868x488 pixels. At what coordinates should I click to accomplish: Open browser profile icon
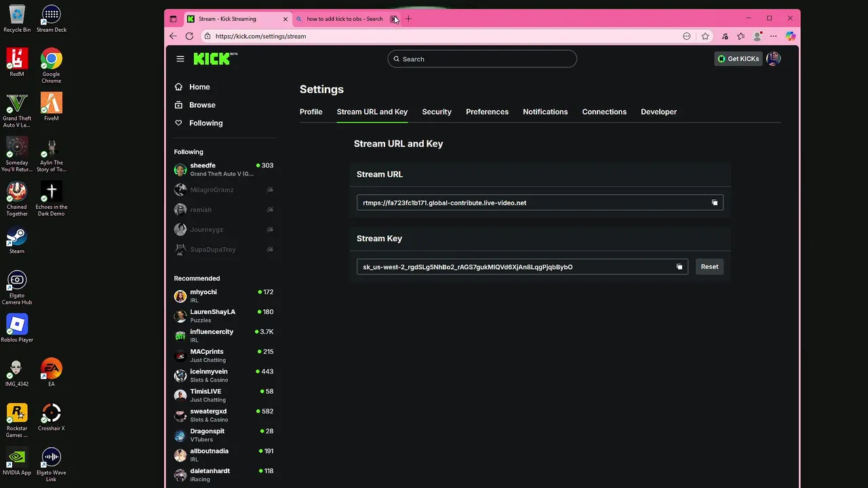757,37
